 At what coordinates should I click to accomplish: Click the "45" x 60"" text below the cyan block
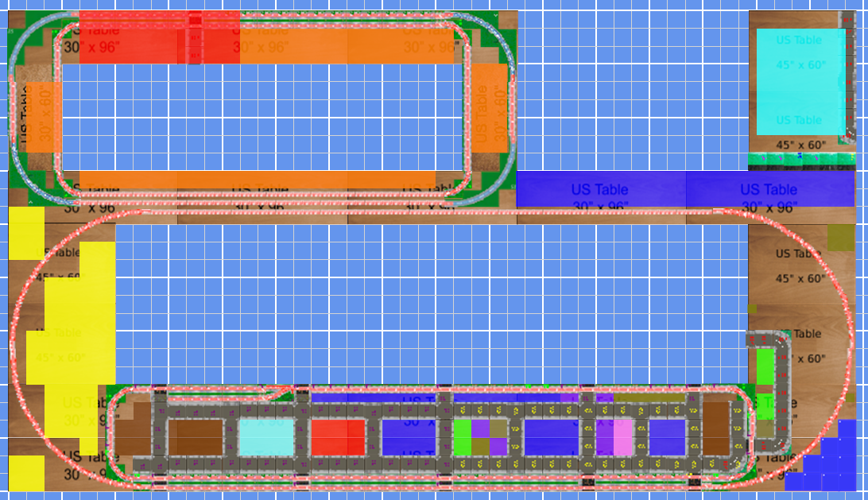click(x=800, y=145)
